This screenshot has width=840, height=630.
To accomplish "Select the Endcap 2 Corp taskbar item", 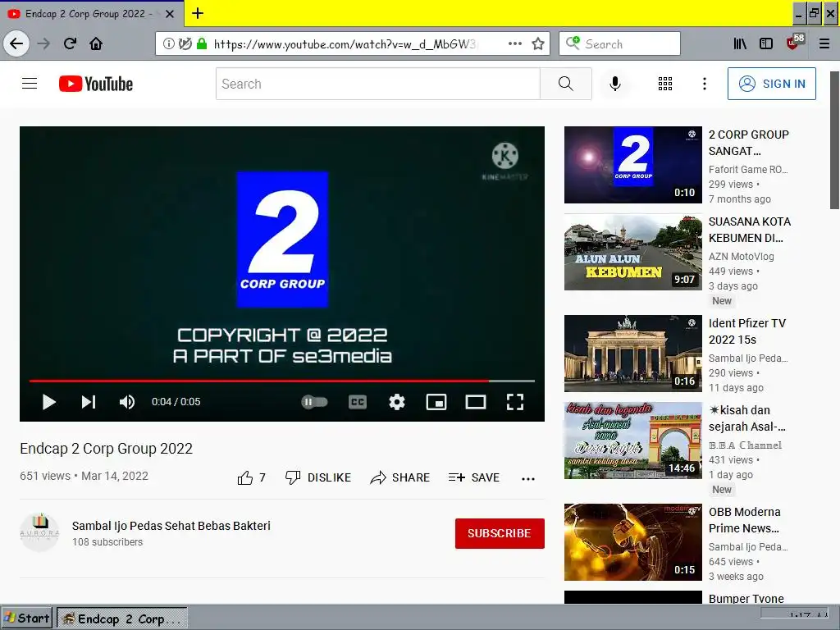I will click(122, 619).
